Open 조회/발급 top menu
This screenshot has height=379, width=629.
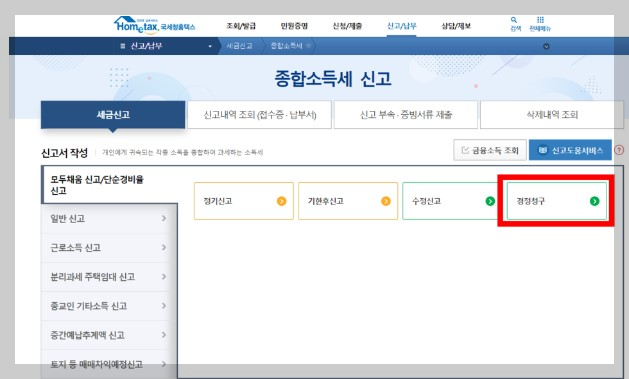tap(241, 26)
